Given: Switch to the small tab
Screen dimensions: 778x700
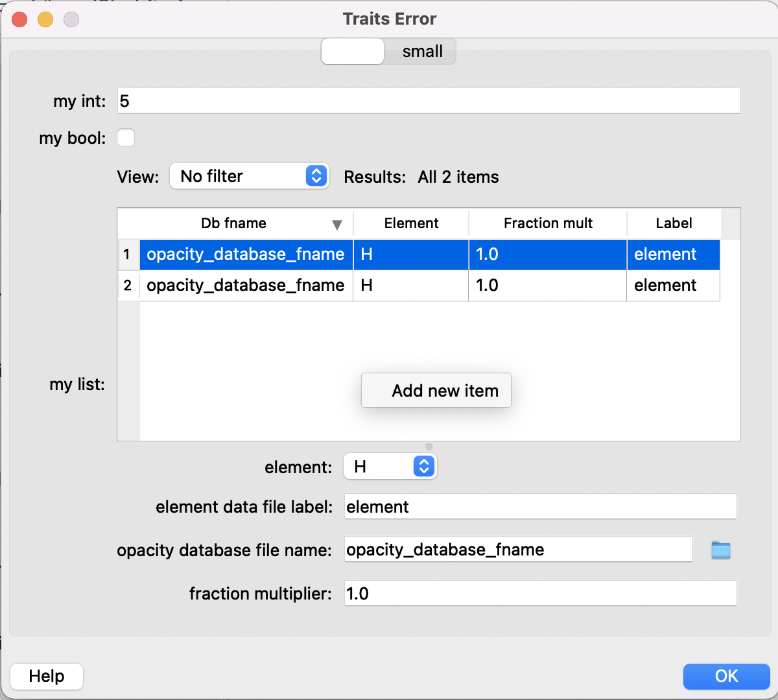Looking at the screenshot, I should pyautogui.click(x=421, y=51).
